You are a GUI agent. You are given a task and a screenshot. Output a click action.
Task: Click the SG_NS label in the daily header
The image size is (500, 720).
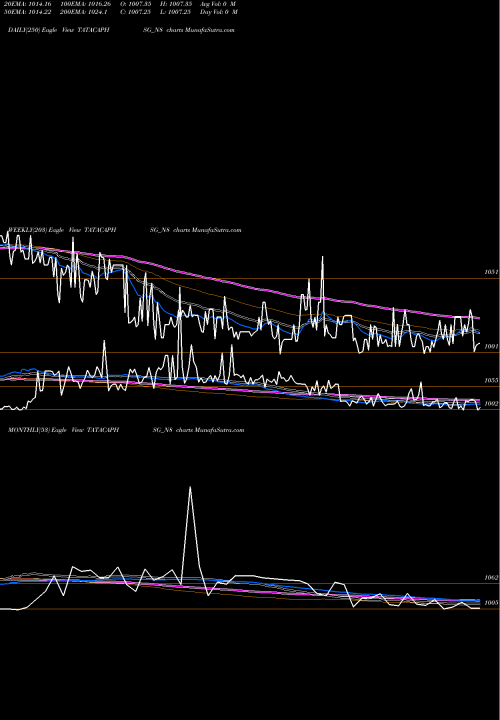[153, 30]
